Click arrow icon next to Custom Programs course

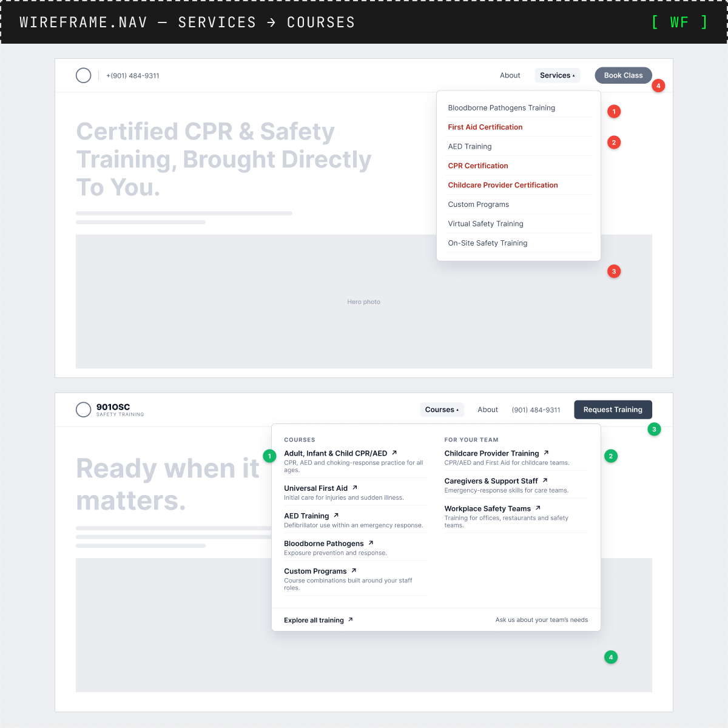coord(354,571)
